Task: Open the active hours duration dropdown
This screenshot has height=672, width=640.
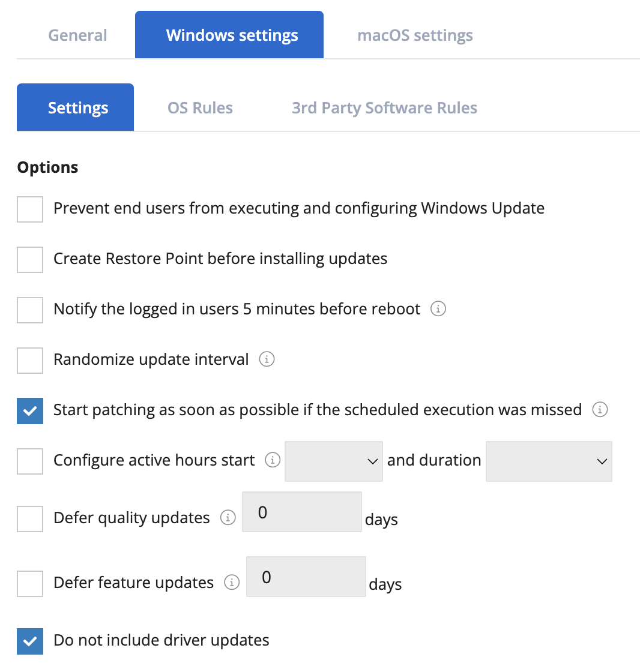Action: (549, 461)
